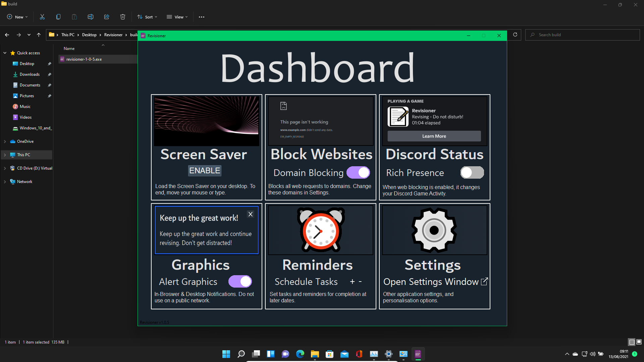Click Learn More in Discord Status card

pyautogui.click(x=434, y=136)
